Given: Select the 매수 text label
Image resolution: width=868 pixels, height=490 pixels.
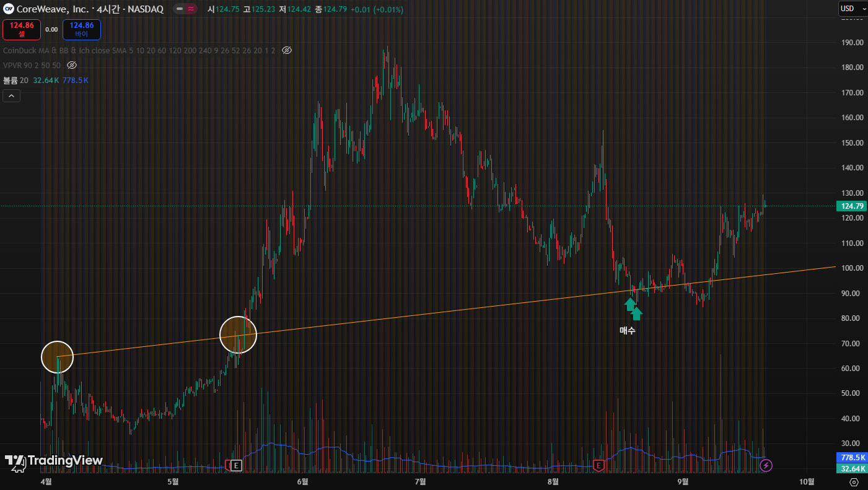Looking at the screenshot, I should click(x=628, y=331).
